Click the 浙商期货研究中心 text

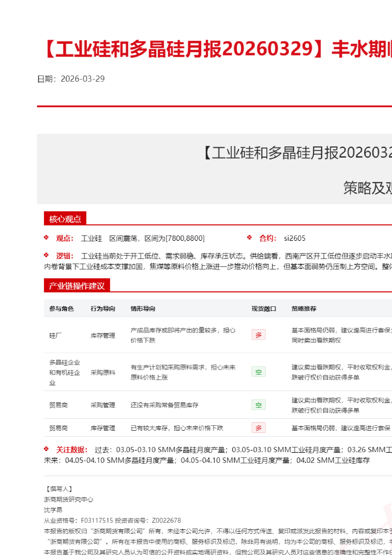click(x=69, y=499)
